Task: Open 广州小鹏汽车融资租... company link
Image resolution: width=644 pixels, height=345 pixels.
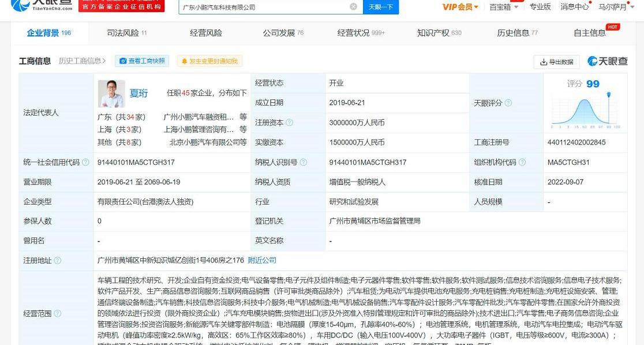Action: click(x=199, y=117)
